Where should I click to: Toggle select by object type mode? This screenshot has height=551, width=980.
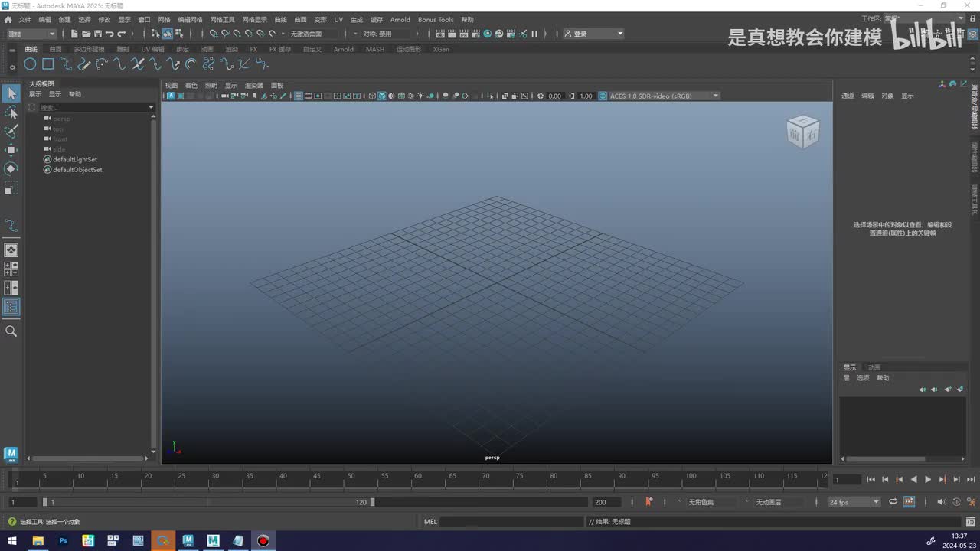(x=167, y=34)
